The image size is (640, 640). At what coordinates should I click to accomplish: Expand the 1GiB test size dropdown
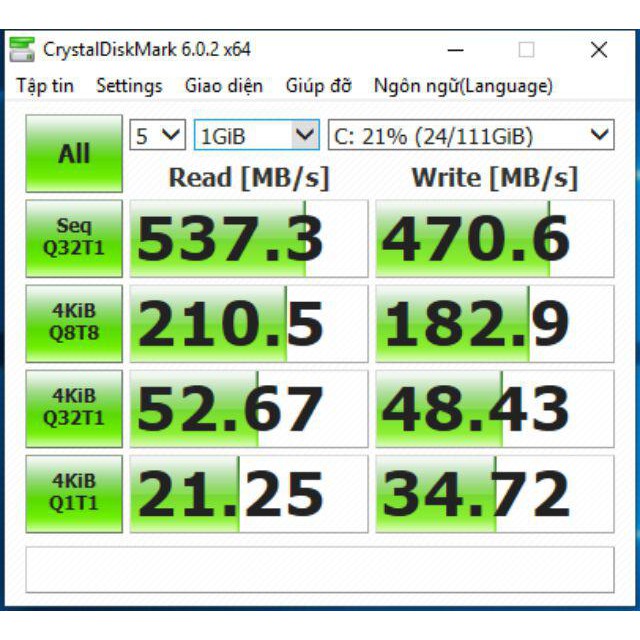[256, 136]
